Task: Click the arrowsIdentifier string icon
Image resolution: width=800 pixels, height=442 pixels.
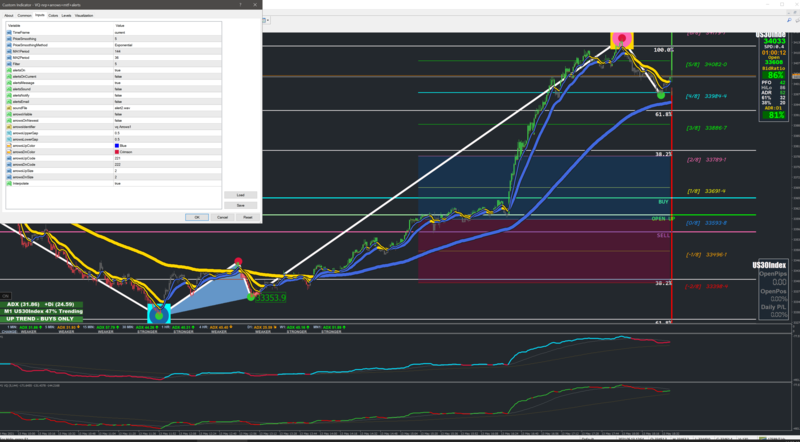Action: click(x=9, y=127)
